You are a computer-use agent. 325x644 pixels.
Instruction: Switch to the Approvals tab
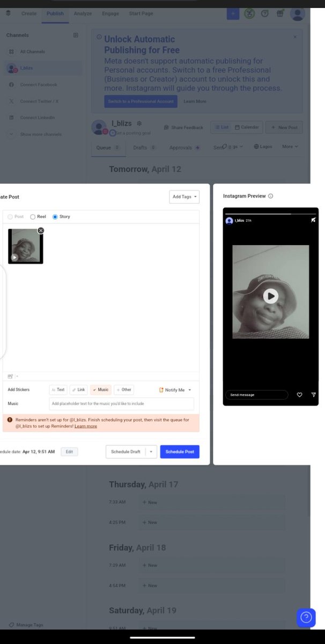pyautogui.click(x=184, y=148)
